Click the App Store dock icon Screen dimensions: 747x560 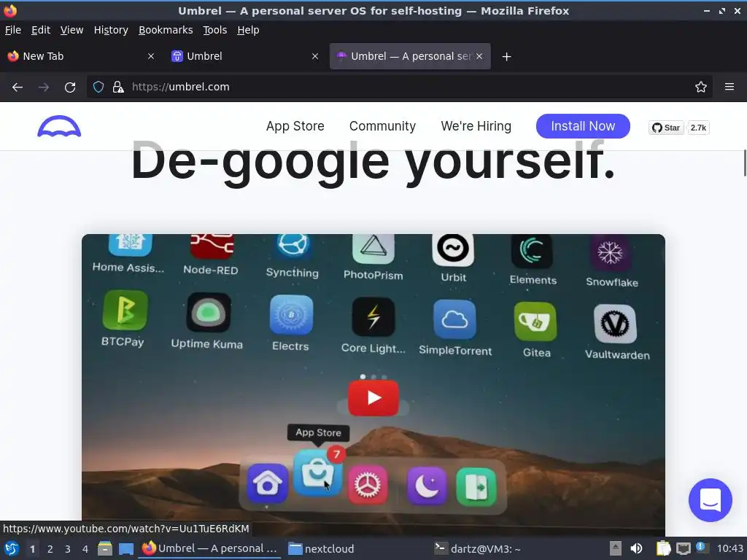(x=317, y=472)
